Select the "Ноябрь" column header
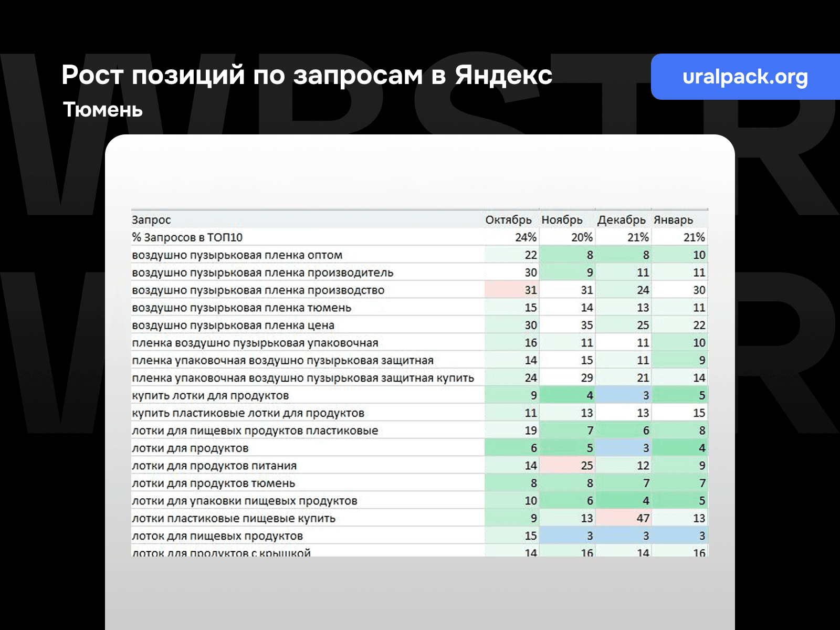This screenshot has height=630, width=840. coord(562,219)
